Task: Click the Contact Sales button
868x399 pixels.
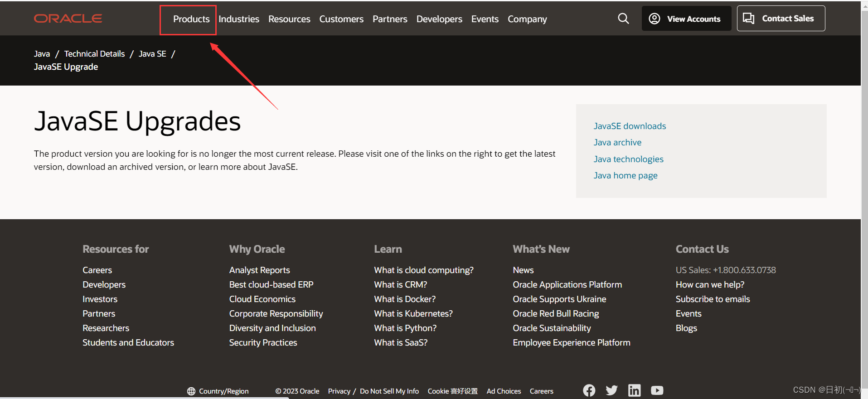Action: (781, 19)
